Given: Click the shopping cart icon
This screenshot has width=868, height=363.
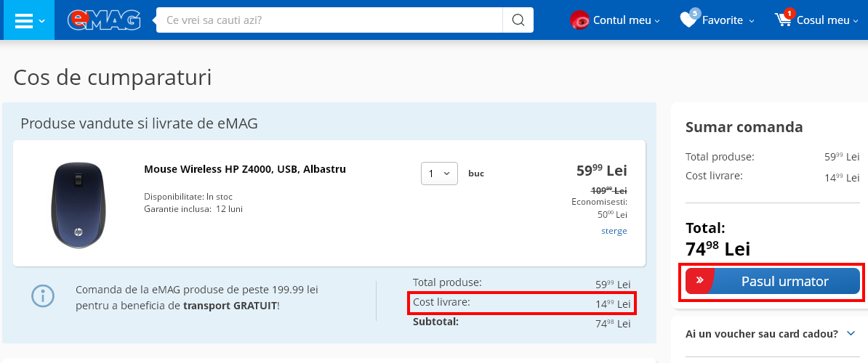Looking at the screenshot, I should (x=784, y=20).
